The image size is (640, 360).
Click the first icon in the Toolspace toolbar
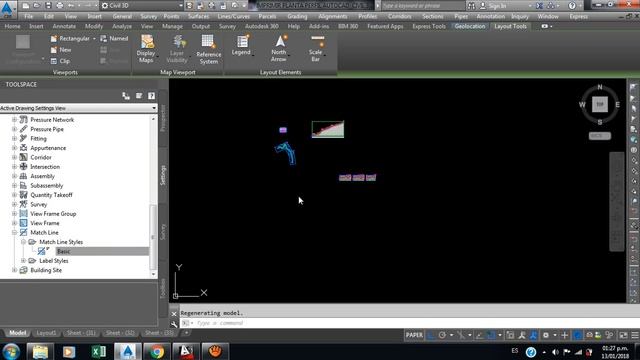tap(126, 96)
